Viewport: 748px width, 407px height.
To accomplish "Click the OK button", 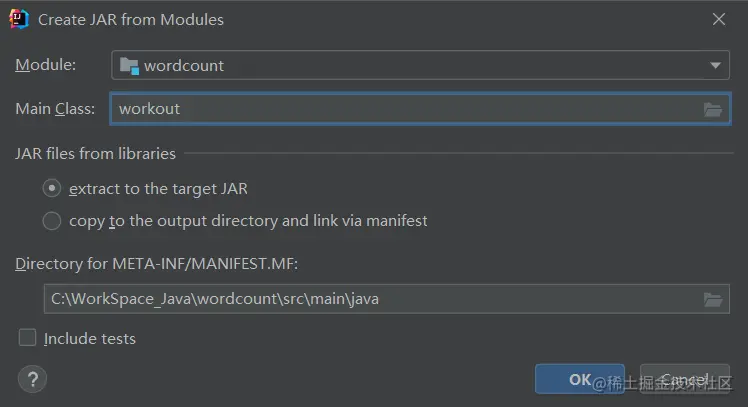I will [580, 379].
